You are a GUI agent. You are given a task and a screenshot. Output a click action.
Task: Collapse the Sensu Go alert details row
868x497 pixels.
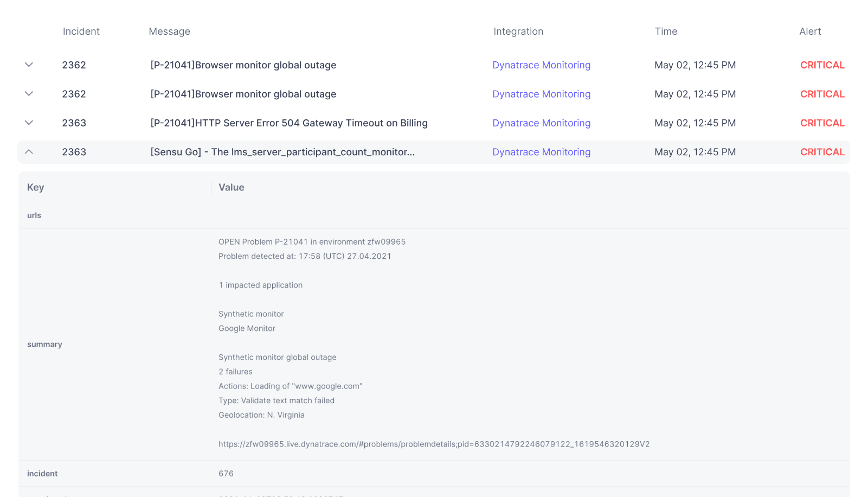28,152
